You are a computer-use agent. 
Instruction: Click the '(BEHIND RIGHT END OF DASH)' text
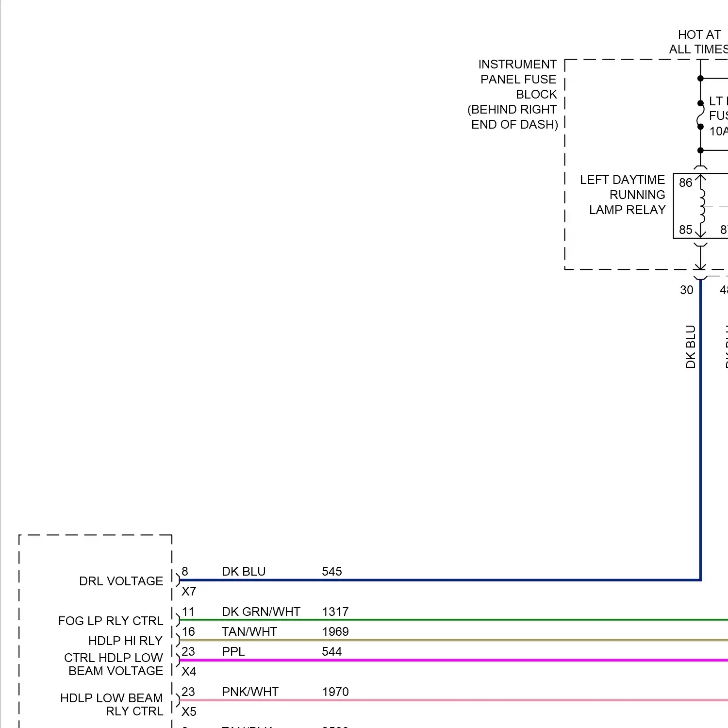[x=513, y=117]
